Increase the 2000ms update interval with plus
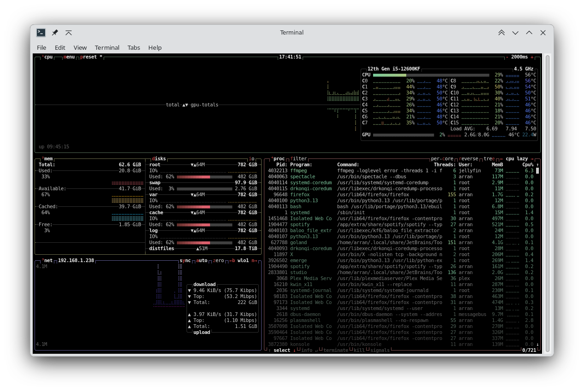584x392 pixels. pos(532,57)
